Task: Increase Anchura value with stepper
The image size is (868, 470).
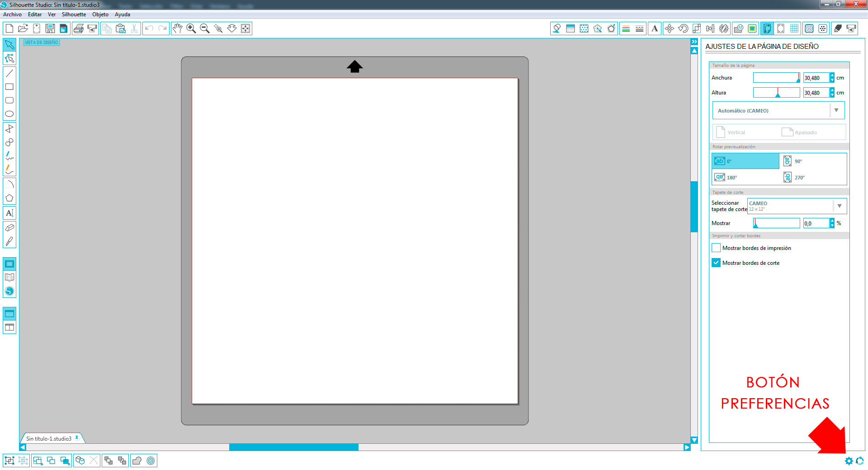Action: click(832, 75)
